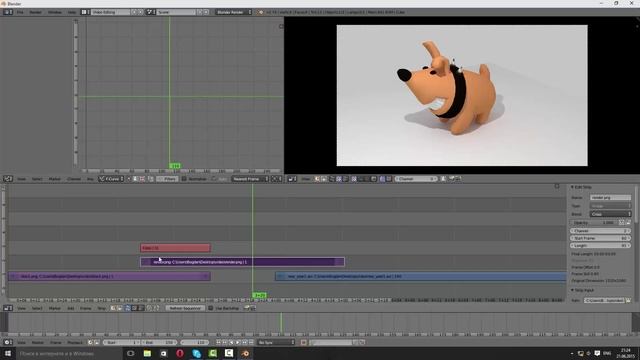
Task: Jump to the last frame
Action: coord(251,342)
